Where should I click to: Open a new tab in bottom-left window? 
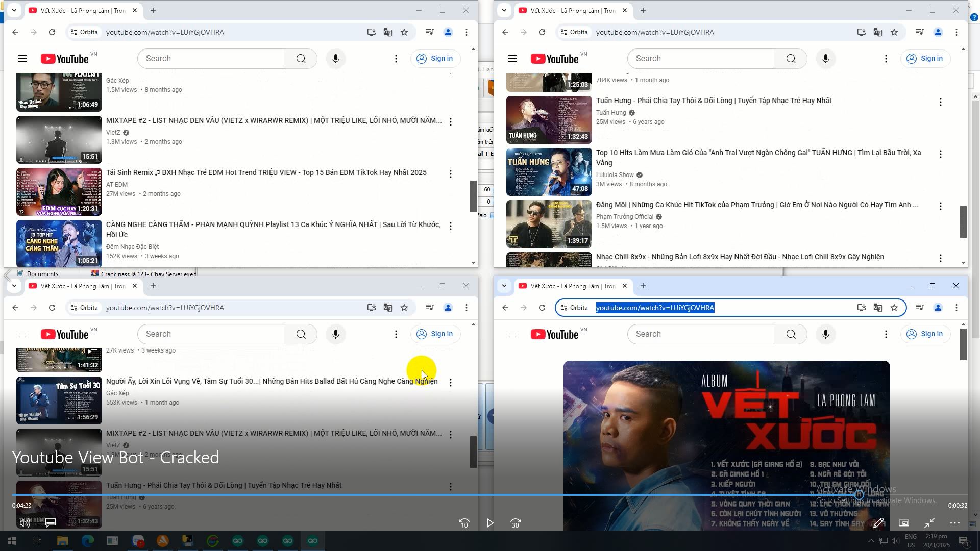tap(153, 286)
